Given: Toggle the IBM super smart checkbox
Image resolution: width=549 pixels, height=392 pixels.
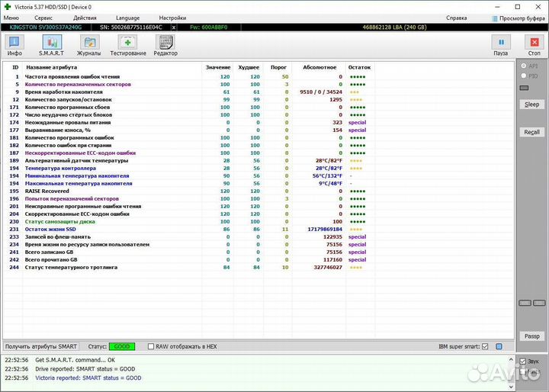Looking at the screenshot, I should (486, 346).
